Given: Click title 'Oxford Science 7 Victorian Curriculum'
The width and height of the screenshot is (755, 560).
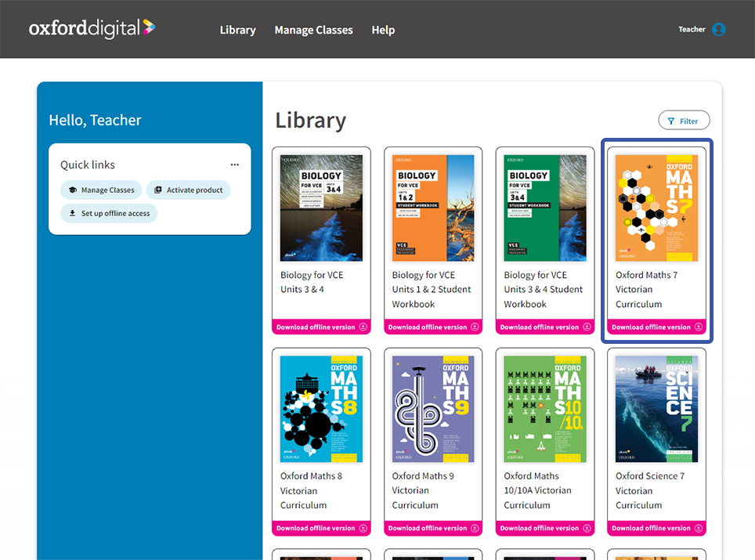Looking at the screenshot, I should tap(650, 490).
